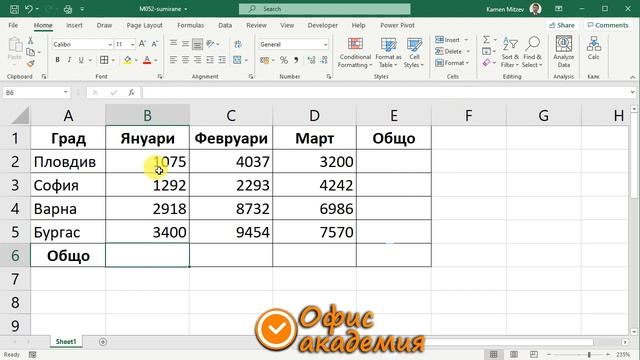Open the Calibri font name dropdown

110,44
